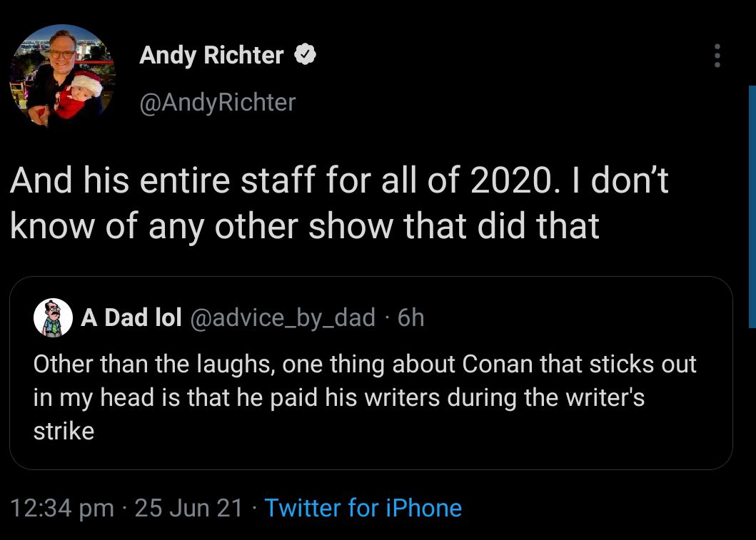The image size is (756, 540).
Task: Click the blue verified checkmark badge
Action: click(x=306, y=55)
